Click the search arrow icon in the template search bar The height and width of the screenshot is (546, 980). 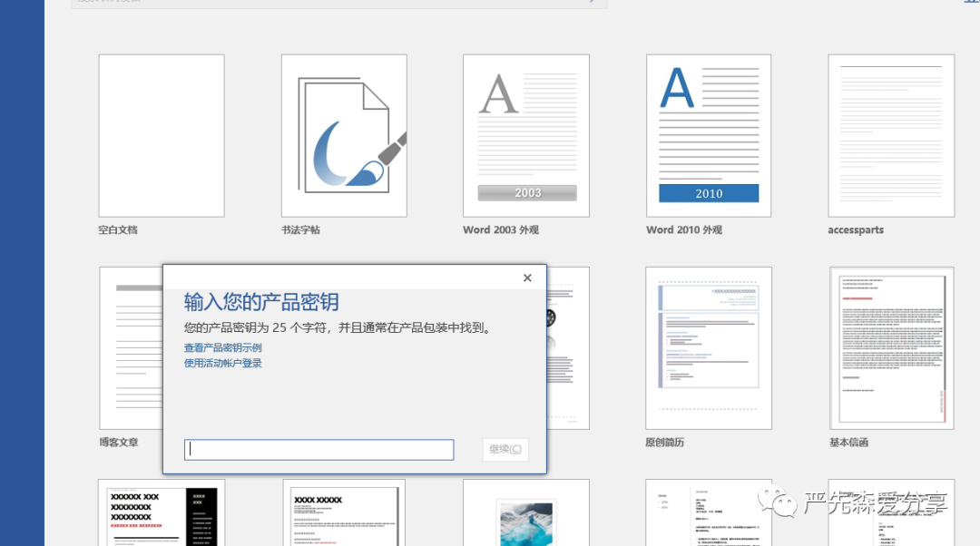tap(594, 2)
